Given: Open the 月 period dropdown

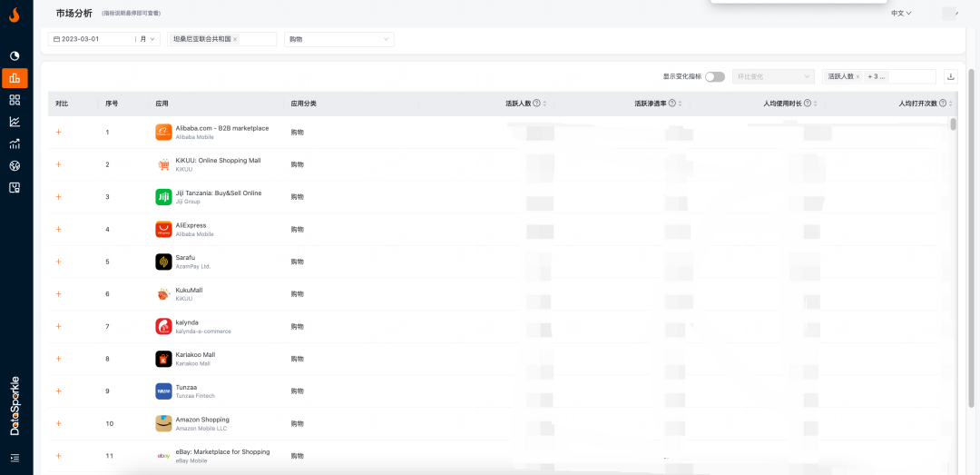Looking at the screenshot, I should click(x=148, y=39).
